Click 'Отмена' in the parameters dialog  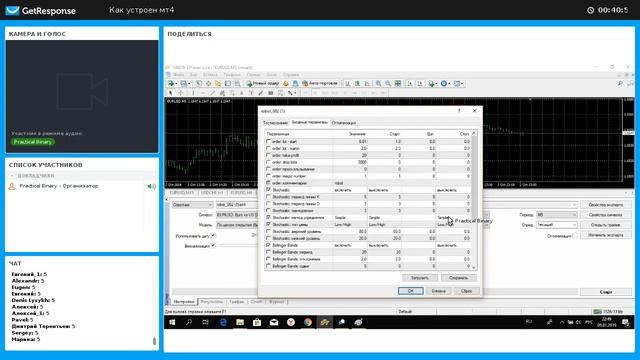click(438, 291)
